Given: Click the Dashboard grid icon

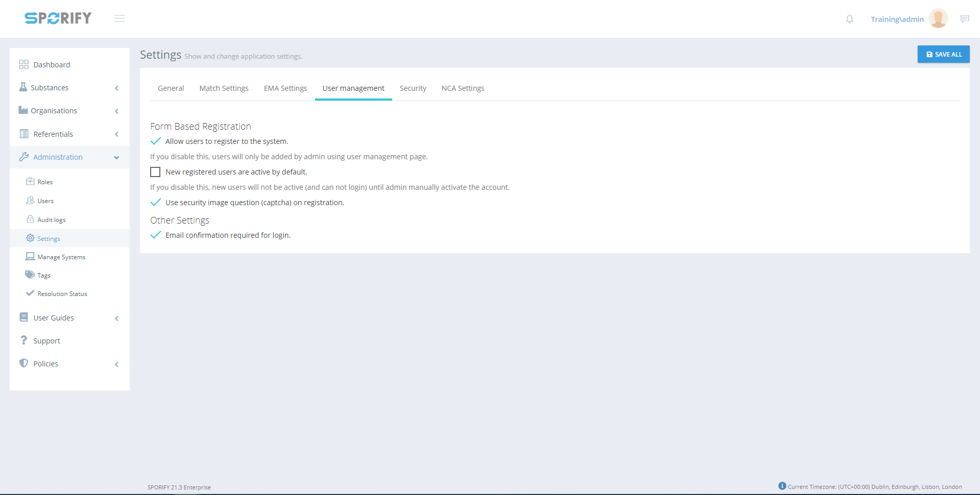Looking at the screenshot, I should coord(23,64).
